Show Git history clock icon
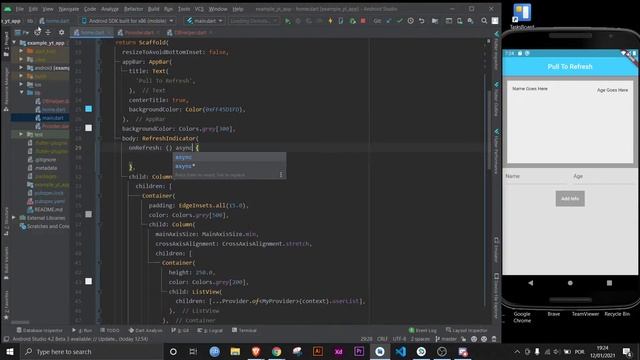The height and width of the screenshot is (360, 640). point(410,21)
